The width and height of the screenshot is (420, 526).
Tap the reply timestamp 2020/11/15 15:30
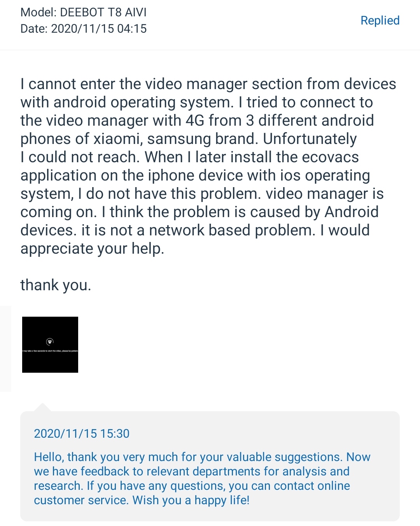coord(82,433)
